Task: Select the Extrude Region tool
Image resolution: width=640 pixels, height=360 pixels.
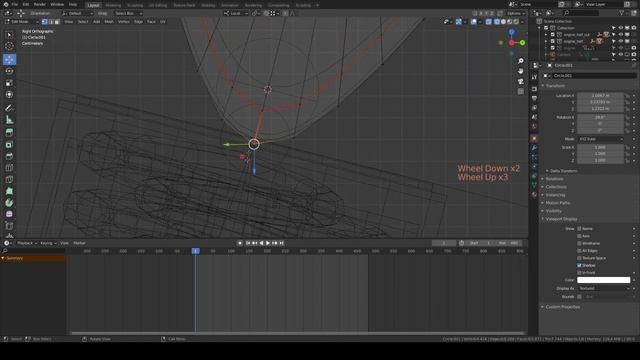Action: (9, 133)
